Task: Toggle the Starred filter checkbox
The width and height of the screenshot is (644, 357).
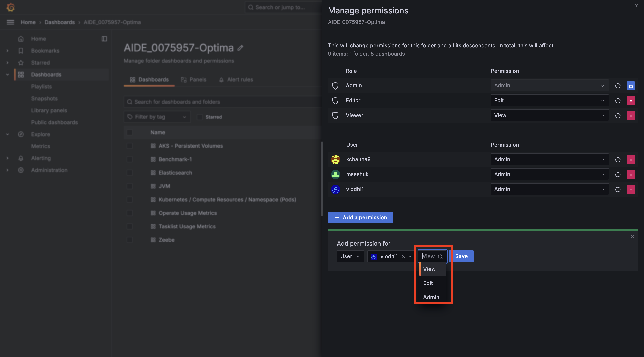Action: [200, 117]
